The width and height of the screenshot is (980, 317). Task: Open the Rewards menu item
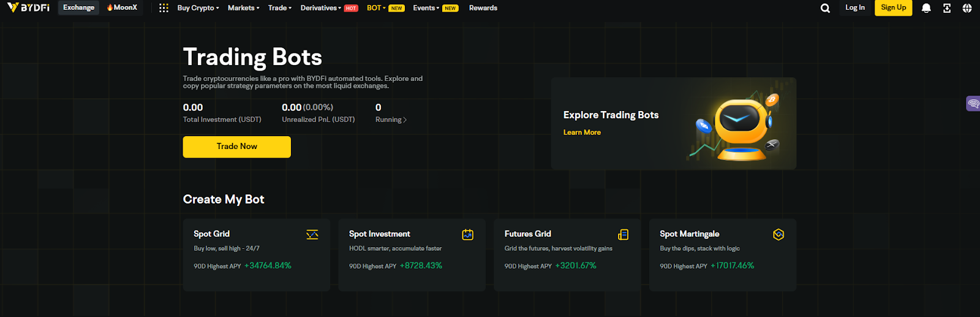pos(483,8)
